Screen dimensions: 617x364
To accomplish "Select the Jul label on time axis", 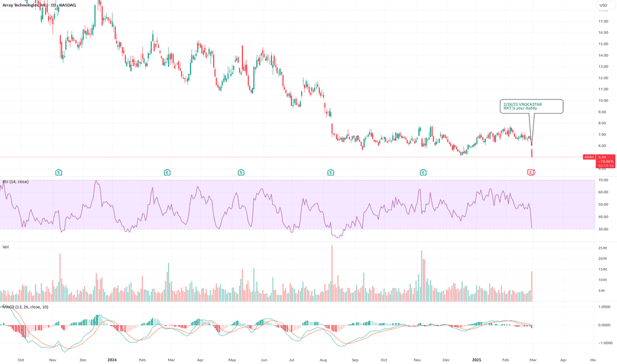I will 291,359.
